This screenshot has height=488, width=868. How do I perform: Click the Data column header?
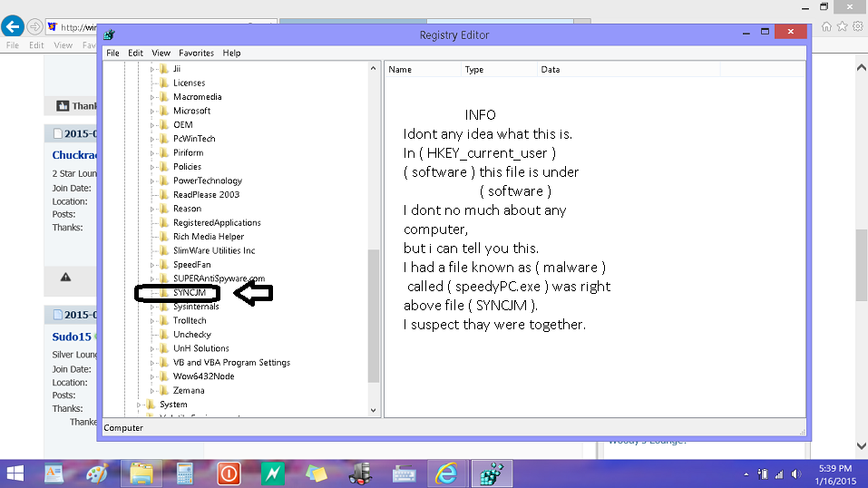click(x=629, y=69)
